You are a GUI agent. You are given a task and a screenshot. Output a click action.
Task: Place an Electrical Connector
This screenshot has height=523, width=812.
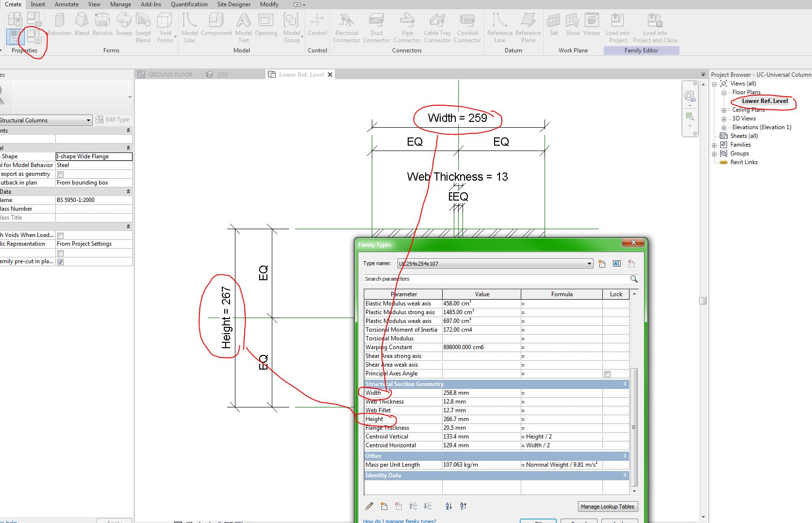(x=346, y=27)
